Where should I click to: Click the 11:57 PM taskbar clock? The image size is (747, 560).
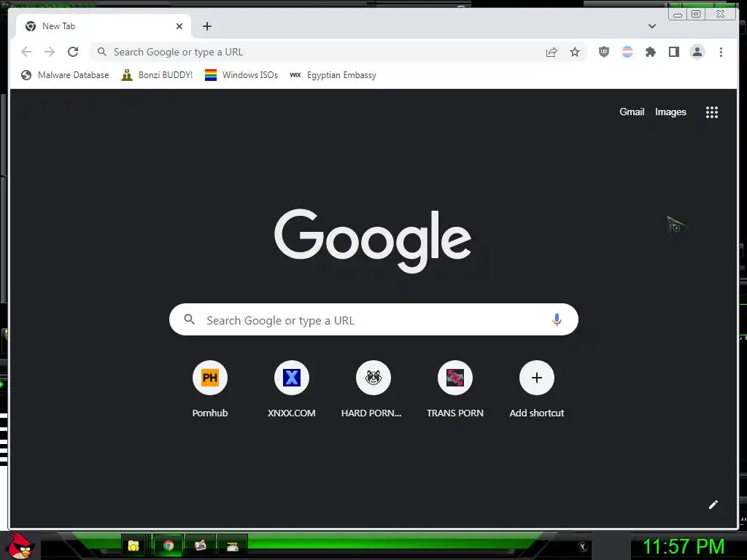pyautogui.click(x=684, y=547)
